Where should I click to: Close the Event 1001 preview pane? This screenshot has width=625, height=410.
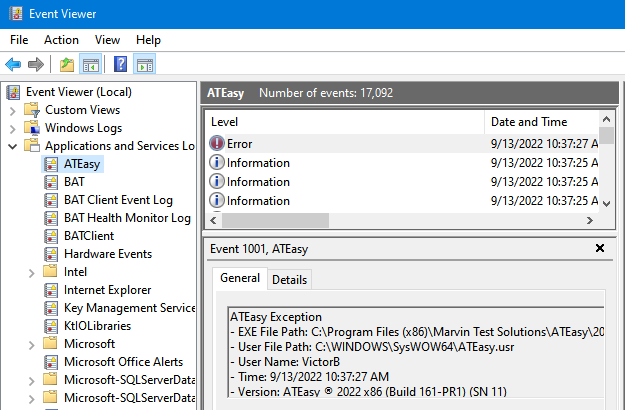[599, 248]
